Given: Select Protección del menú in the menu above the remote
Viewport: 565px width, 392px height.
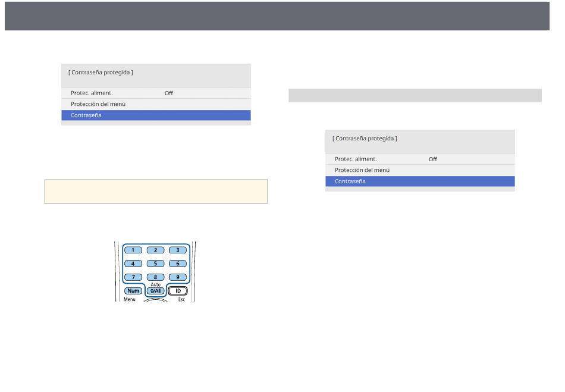Looking at the screenshot, I should (156, 104).
